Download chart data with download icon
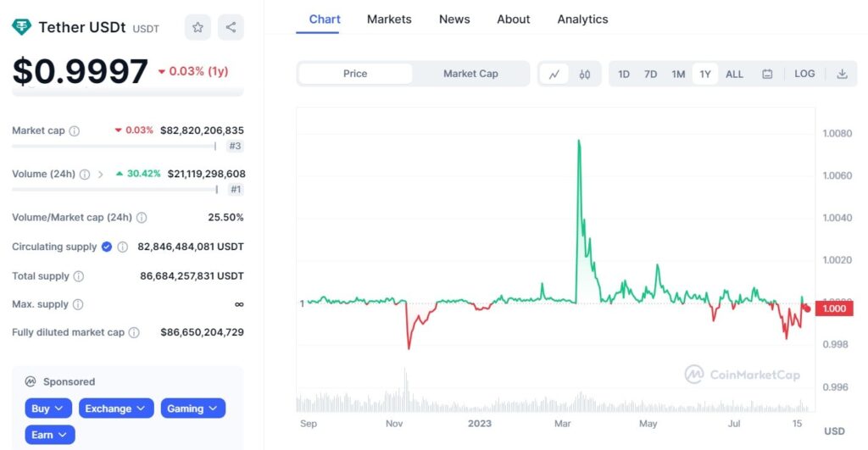Viewport: 868px width, 450px height. tap(842, 75)
